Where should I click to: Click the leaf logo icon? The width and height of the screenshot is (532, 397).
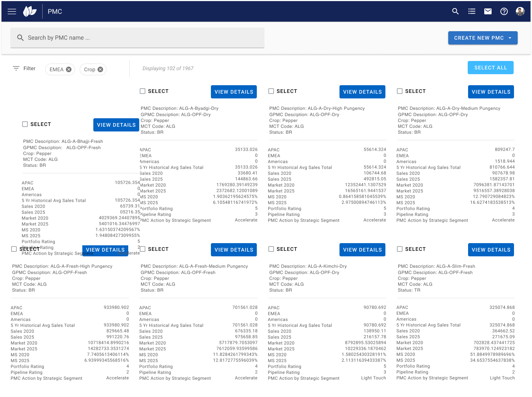pyautogui.click(x=30, y=11)
